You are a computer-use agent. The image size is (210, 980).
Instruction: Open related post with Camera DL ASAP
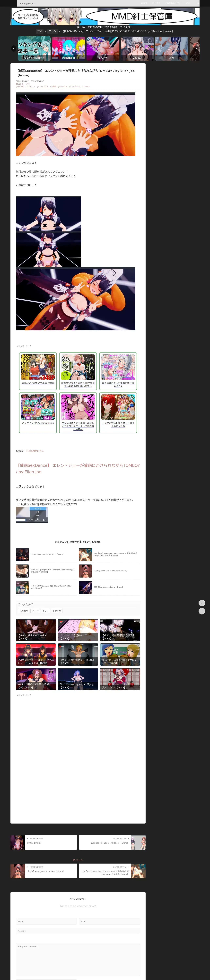(46, 587)
